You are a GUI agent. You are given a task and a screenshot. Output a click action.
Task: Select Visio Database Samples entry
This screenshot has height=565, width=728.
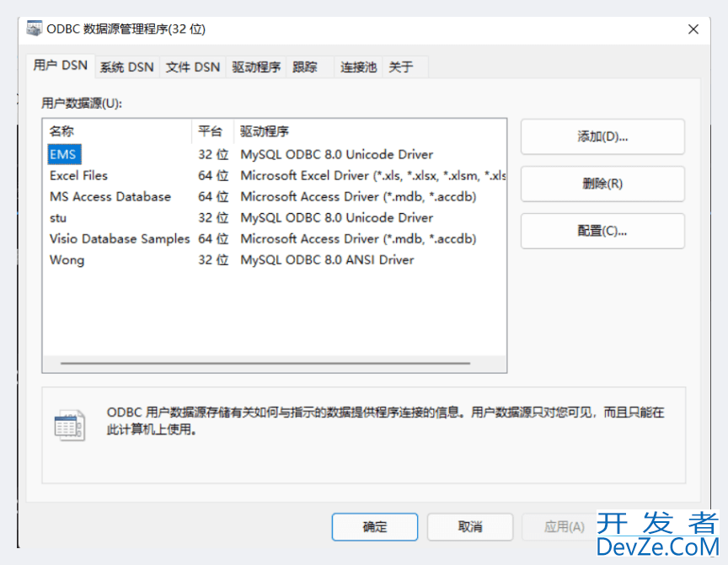pos(120,239)
